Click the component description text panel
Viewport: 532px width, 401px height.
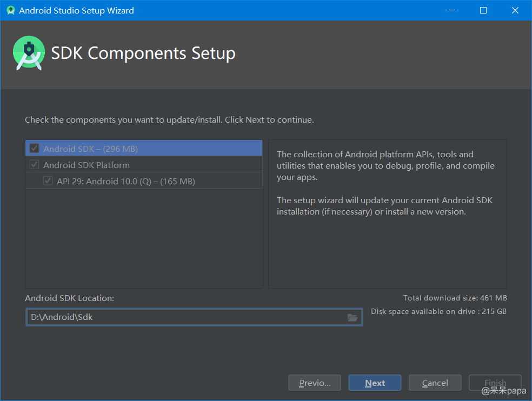tap(388, 214)
